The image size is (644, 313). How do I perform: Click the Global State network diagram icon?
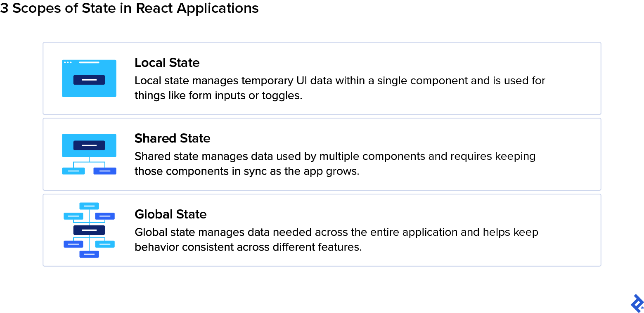click(89, 230)
